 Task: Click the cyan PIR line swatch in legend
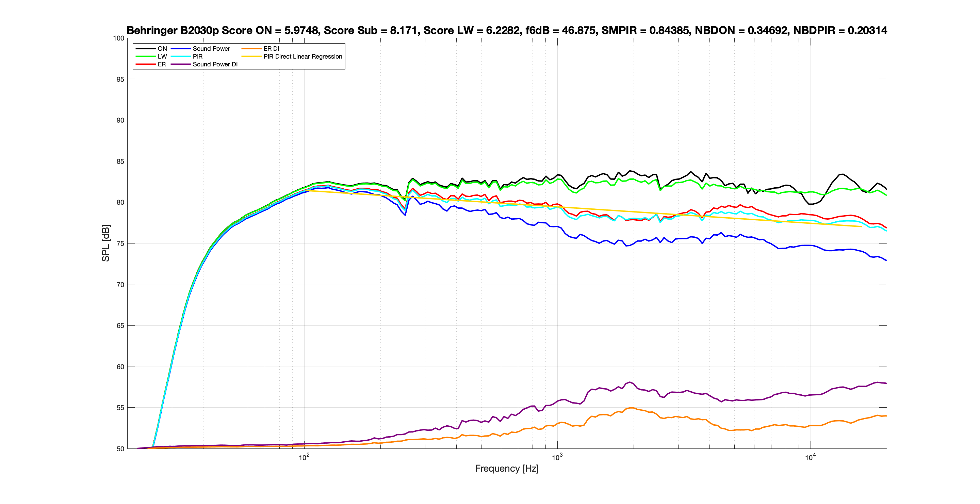(x=181, y=56)
